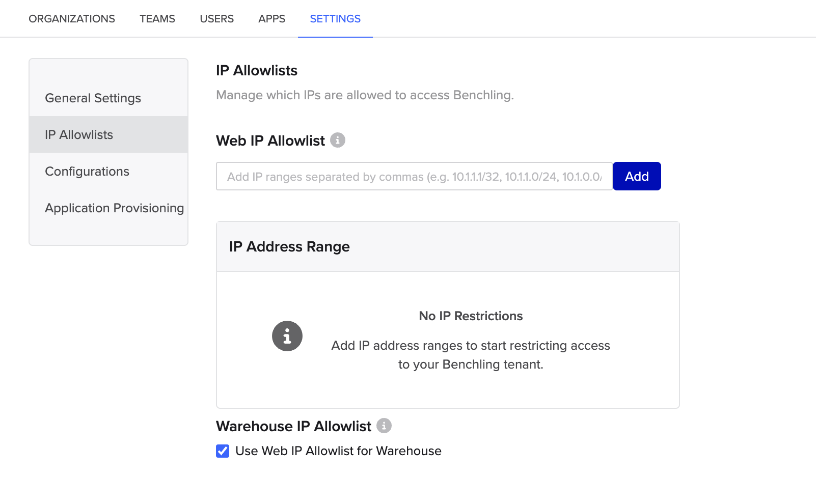Switch to the TEAMS tab
The width and height of the screenshot is (816, 504).
[x=157, y=18]
